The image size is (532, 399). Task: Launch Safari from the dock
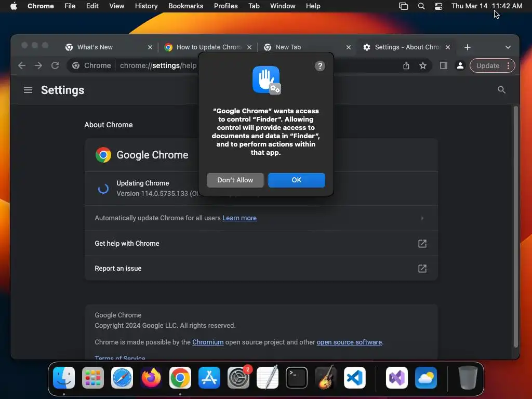[x=122, y=378]
